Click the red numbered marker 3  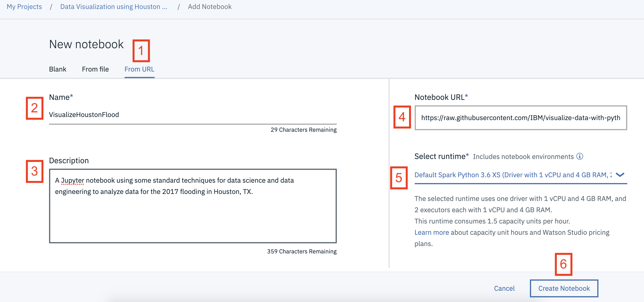coord(34,171)
